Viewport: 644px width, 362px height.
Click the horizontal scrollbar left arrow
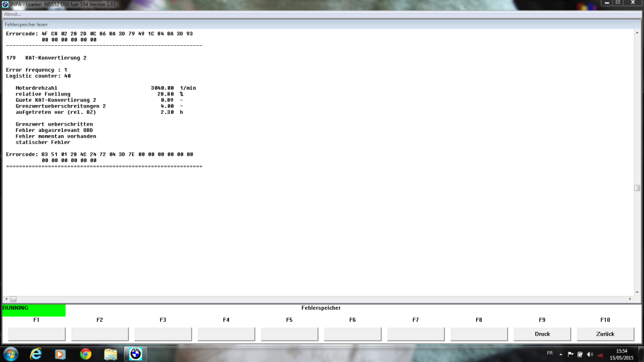[6, 299]
